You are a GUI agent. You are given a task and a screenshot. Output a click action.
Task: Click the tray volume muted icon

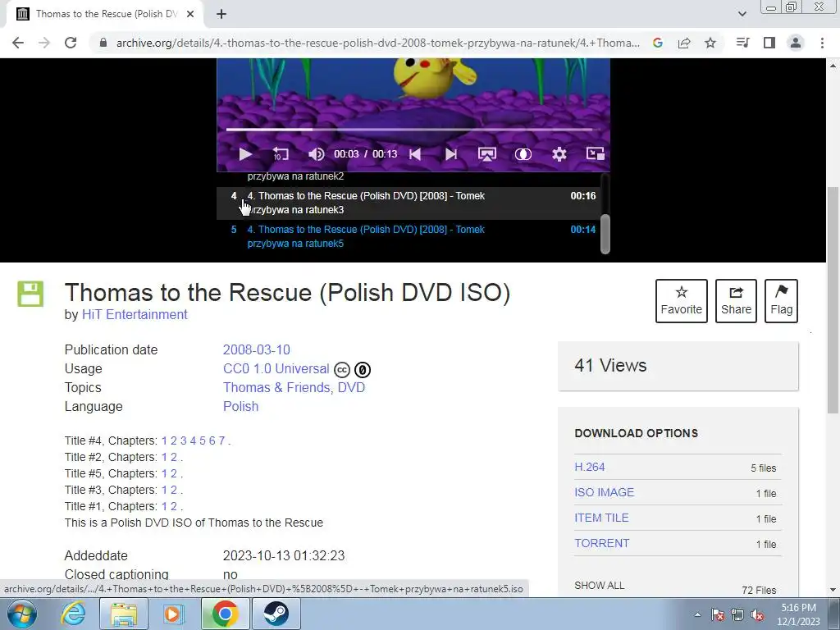coord(757,614)
